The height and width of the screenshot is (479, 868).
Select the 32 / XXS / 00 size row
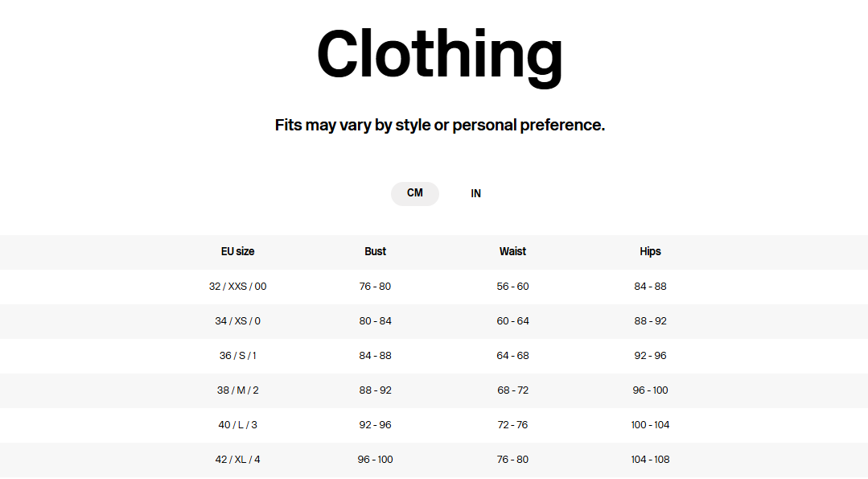[237, 287]
